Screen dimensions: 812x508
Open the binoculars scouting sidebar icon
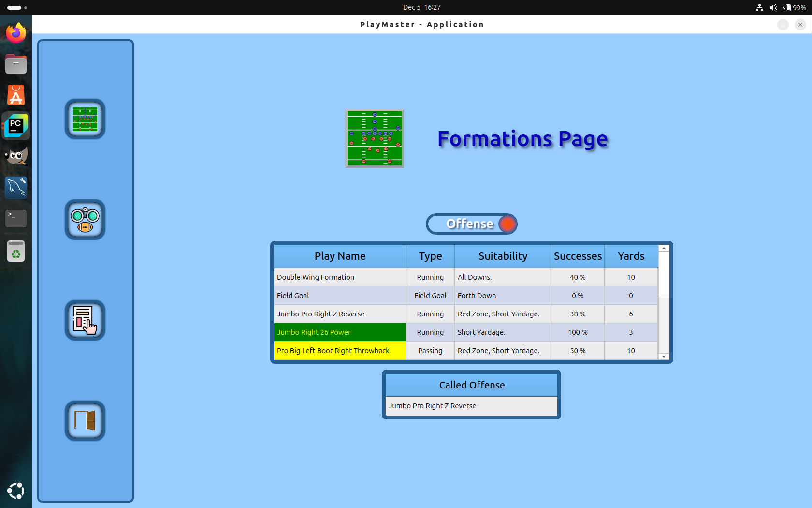click(85, 220)
